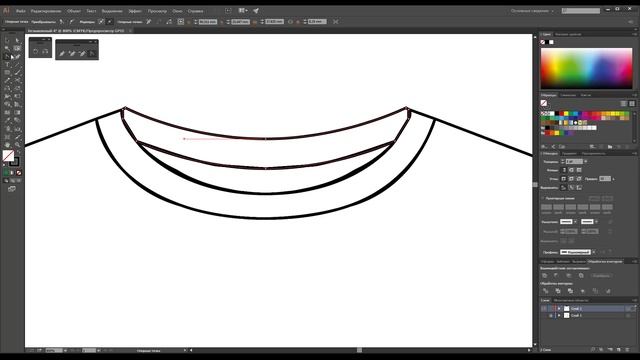Pick the Rotate tool in the small floating panel
The image size is (640, 360).
(36, 51)
